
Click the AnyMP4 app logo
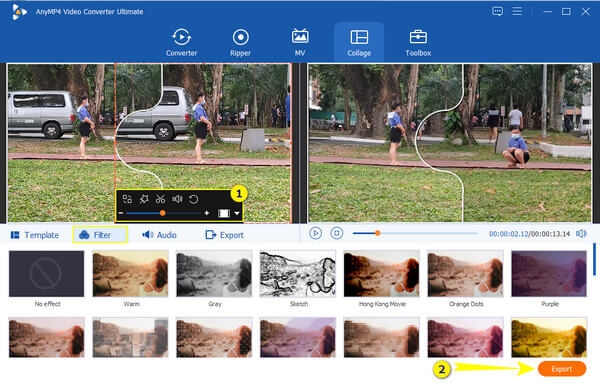(19, 12)
